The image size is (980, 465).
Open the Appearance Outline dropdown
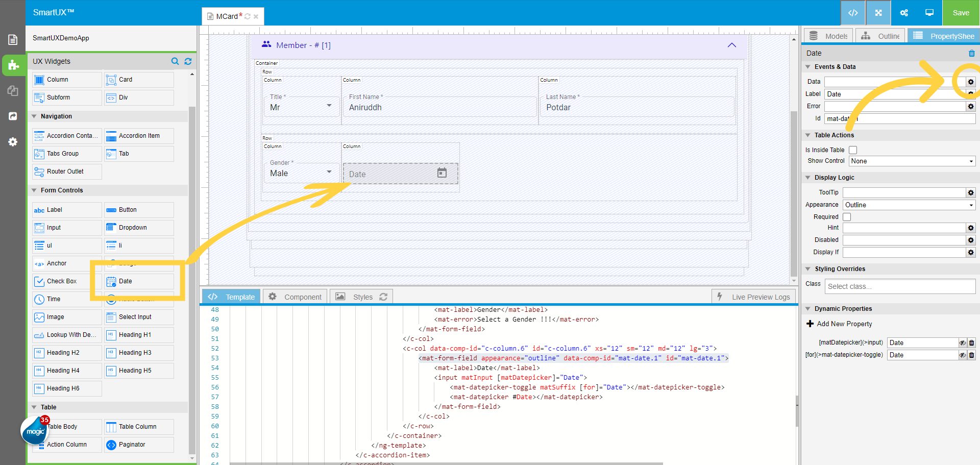tap(909, 205)
